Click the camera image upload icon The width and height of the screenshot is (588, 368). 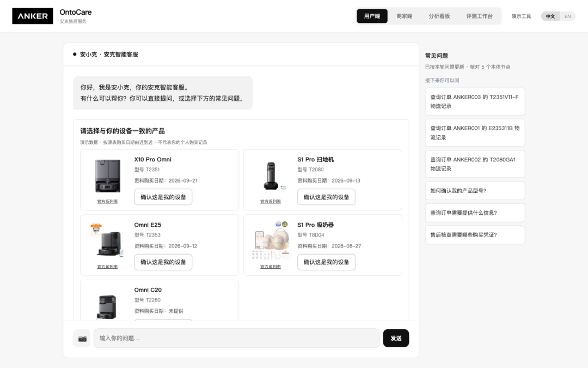click(x=82, y=339)
